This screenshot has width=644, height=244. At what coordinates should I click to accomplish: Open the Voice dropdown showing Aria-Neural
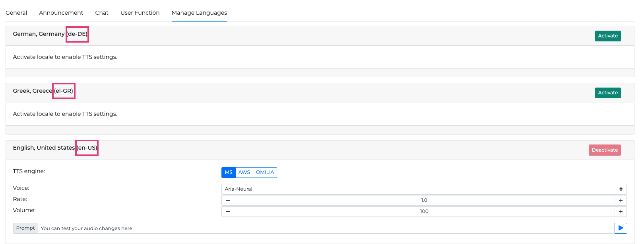point(424,189)
